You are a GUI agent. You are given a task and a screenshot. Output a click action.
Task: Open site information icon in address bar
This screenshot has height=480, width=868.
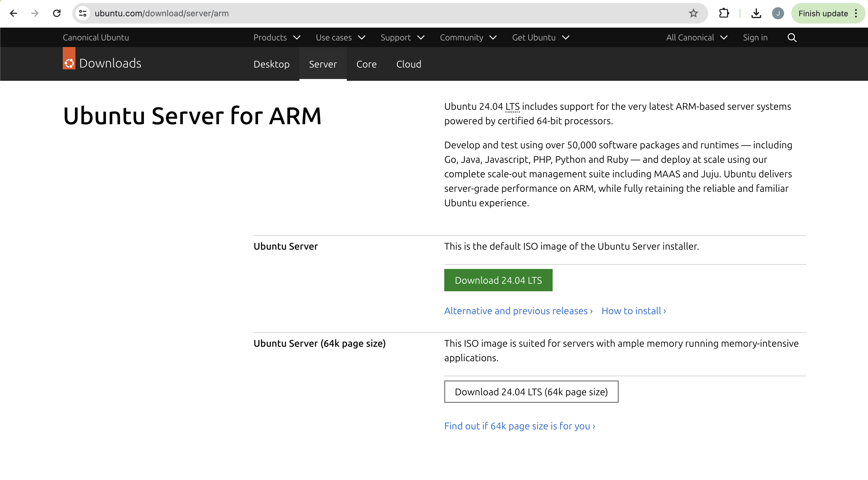[x=83, y=14]
